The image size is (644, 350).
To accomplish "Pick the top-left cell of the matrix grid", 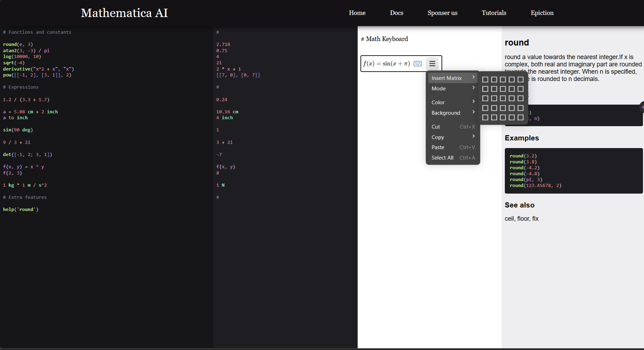I will 485,80.
